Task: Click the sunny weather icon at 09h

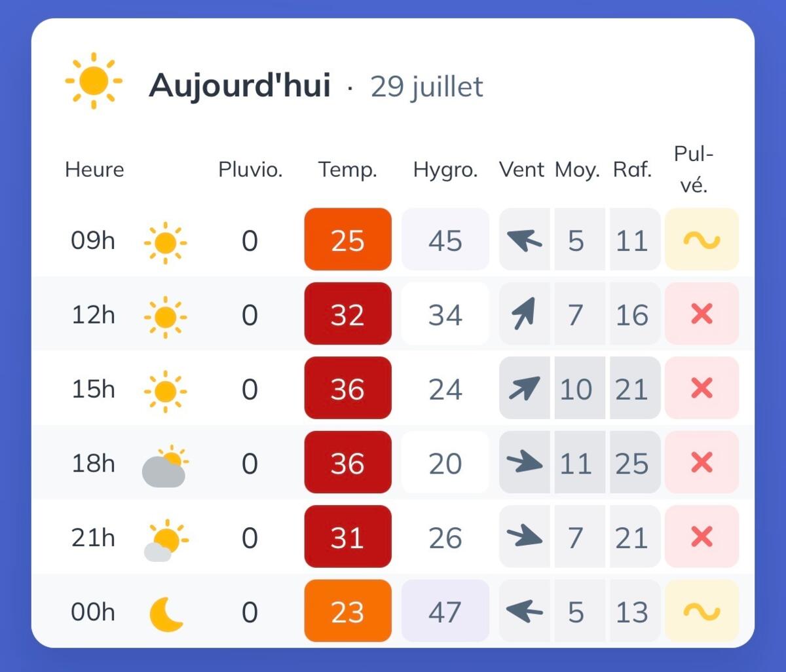Action: (x=165, y=243)
